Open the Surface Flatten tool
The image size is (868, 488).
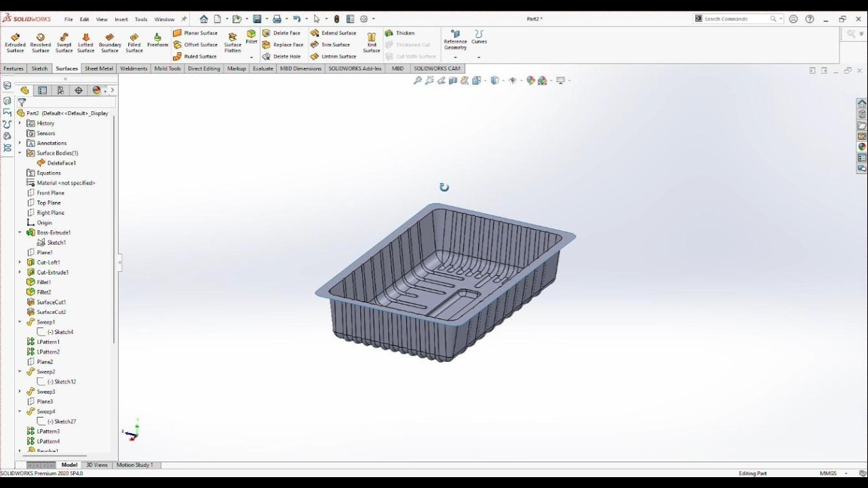(x=233, y=42)
